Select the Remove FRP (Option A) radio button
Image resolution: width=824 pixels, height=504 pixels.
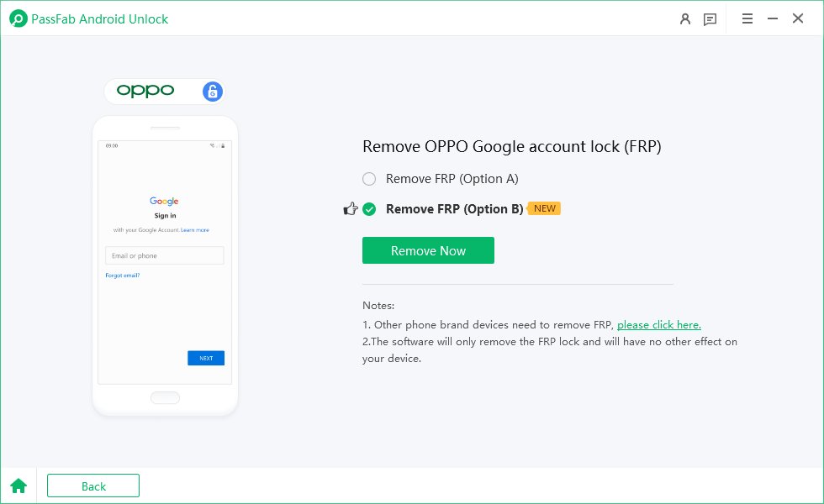coord(368,178)
